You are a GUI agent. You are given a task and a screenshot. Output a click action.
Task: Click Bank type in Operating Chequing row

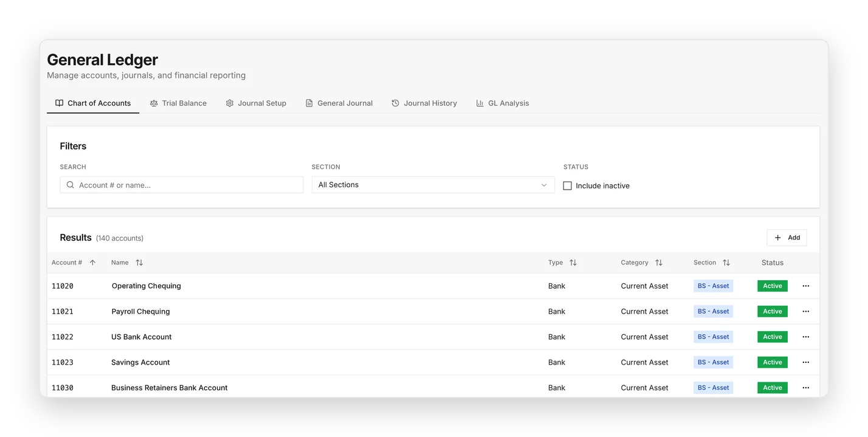[557, 286]
